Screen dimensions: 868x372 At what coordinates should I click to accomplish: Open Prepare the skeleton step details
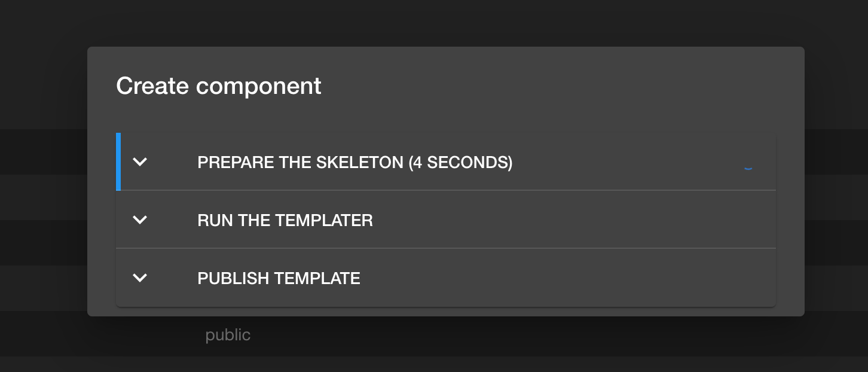(355, 162)
